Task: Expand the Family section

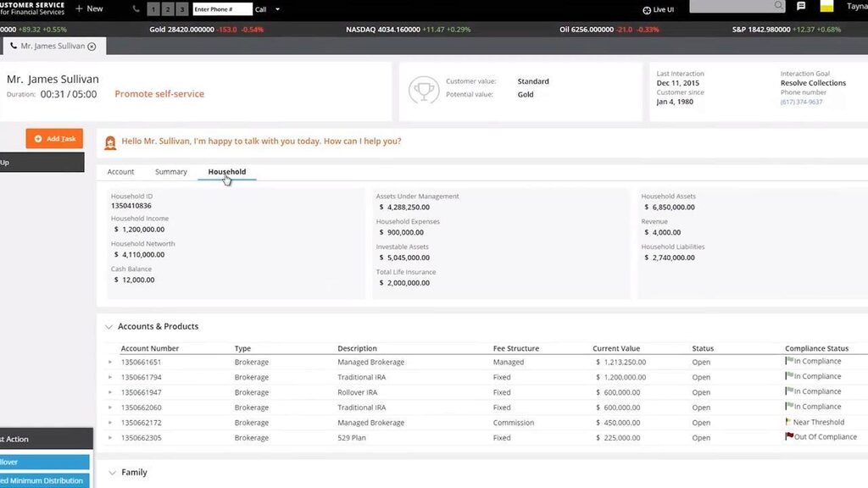Action: coord(113,472)
